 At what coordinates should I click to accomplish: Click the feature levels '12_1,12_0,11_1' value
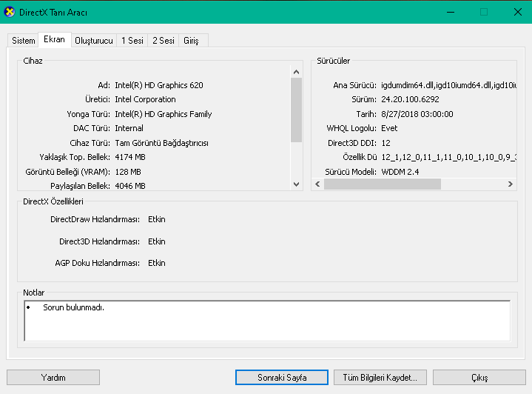(448, 157)
